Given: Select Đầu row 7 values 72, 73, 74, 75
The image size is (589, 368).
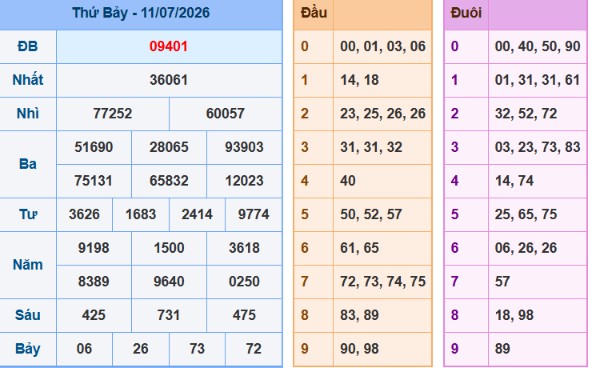Looking at the screenshot, I should (x=383, y=281).
